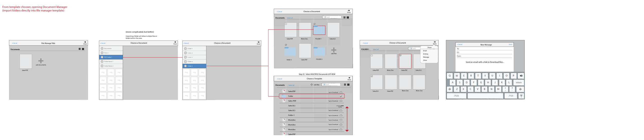This screenshot has width=644, height=140.
Task: Tap the backspace key on the keyboard
Action: click(x=521, y=76)
